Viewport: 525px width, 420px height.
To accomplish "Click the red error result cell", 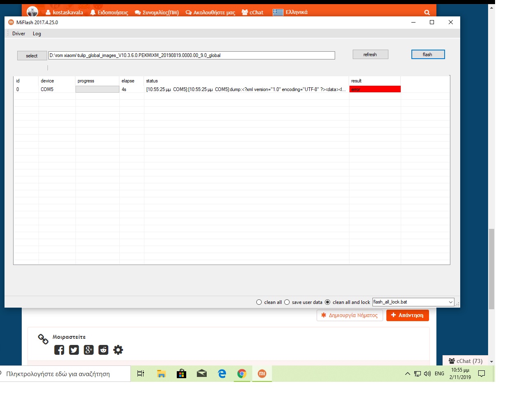I will [x=375, y=89].
